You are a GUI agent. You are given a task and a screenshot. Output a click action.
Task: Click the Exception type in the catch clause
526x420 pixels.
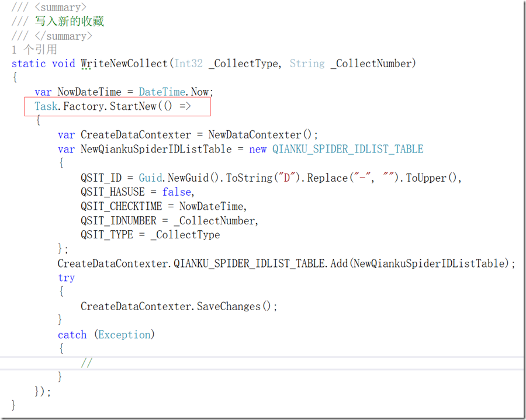point(124,335)
